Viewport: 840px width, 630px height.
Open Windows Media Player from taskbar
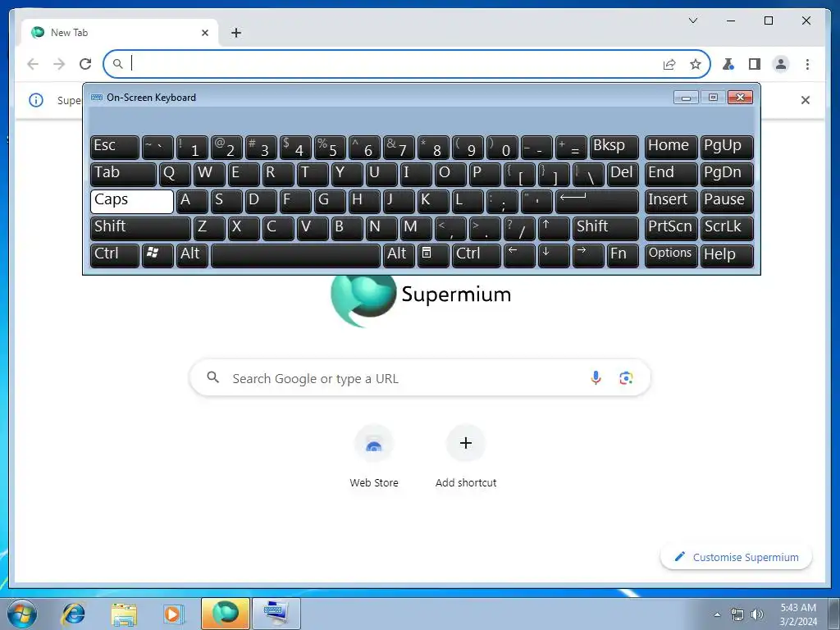point(173,614)
